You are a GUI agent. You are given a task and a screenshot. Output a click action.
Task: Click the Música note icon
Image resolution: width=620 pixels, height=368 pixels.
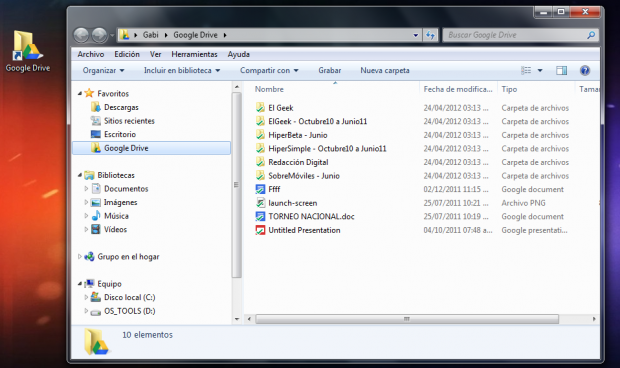96,215
